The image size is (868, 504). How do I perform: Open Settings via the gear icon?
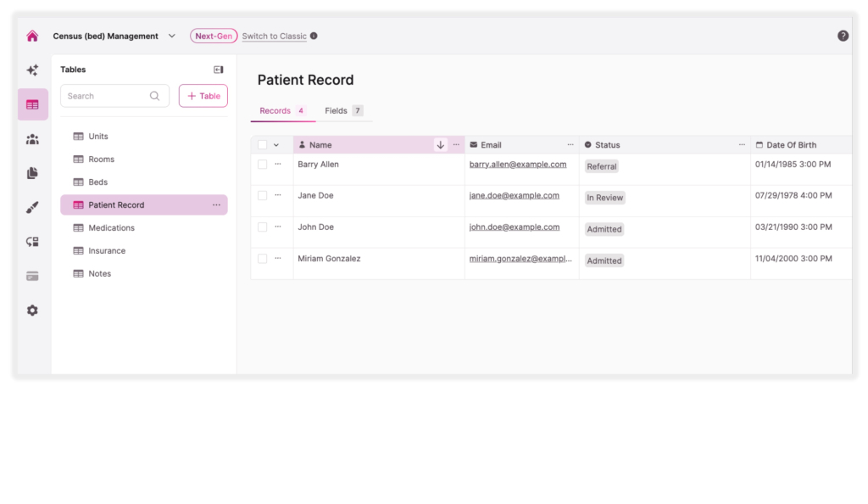pos(32,310)
